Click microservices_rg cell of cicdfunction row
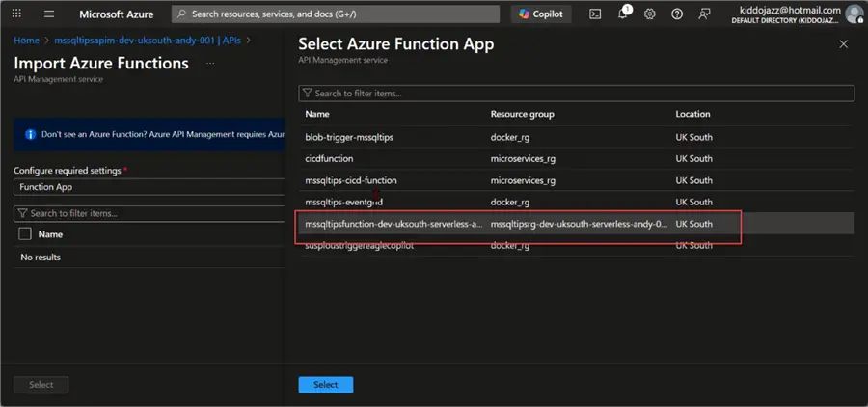This screenshot has width=868, height=407. [x=523, y=159]
